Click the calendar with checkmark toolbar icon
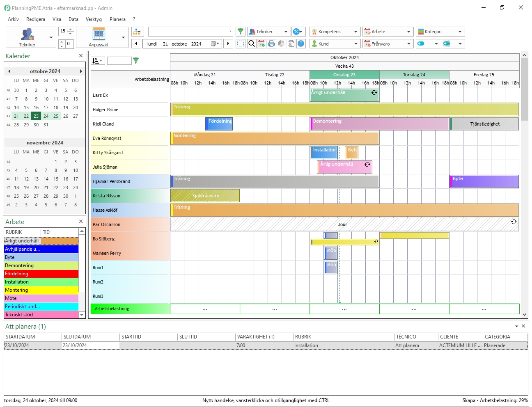Image resolution: width=532 pixels, height=407 pixels. [x=261, y=43]
